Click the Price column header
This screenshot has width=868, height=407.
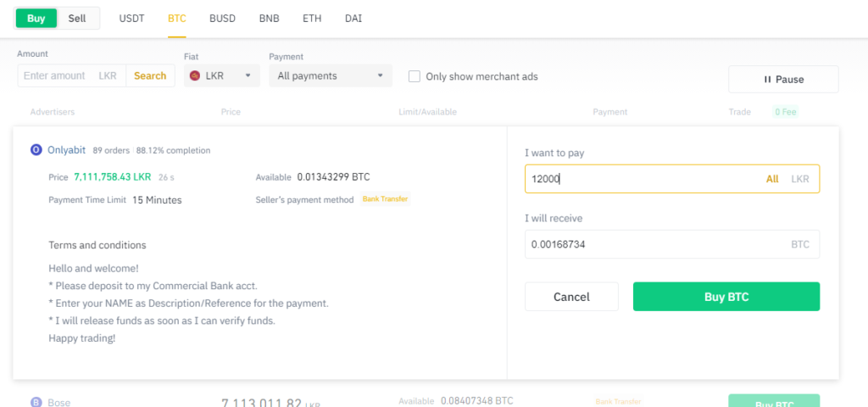coord(231,112)
